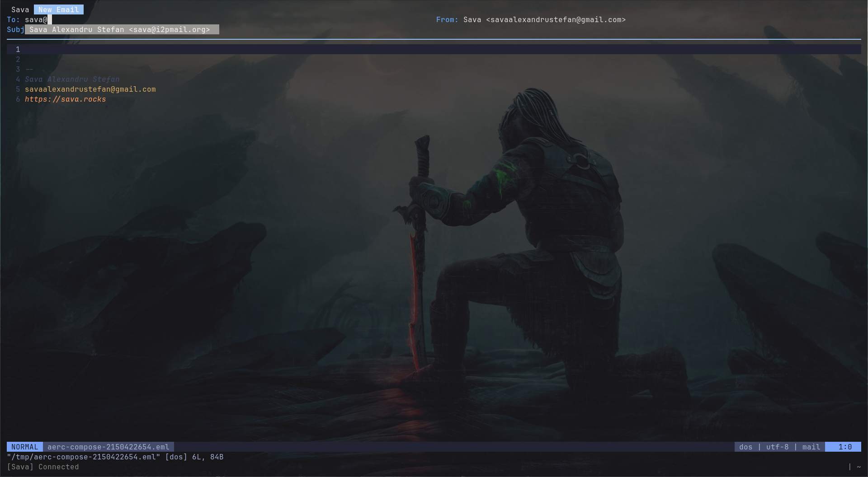Click the aerc-compose-2150422654.eml filename in statusline

(108, 447)
